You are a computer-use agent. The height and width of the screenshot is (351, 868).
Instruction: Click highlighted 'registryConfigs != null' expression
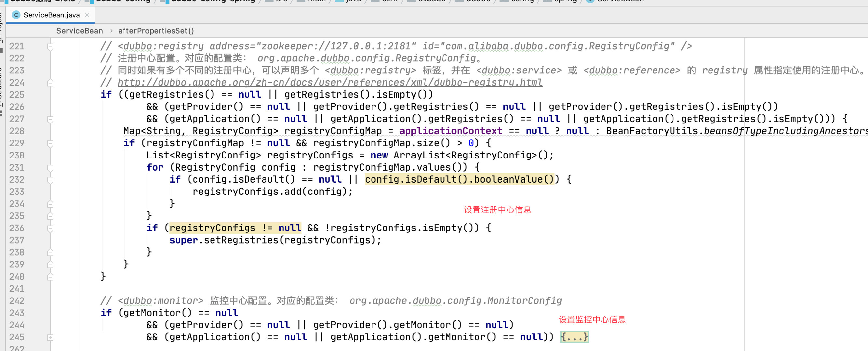235,228
